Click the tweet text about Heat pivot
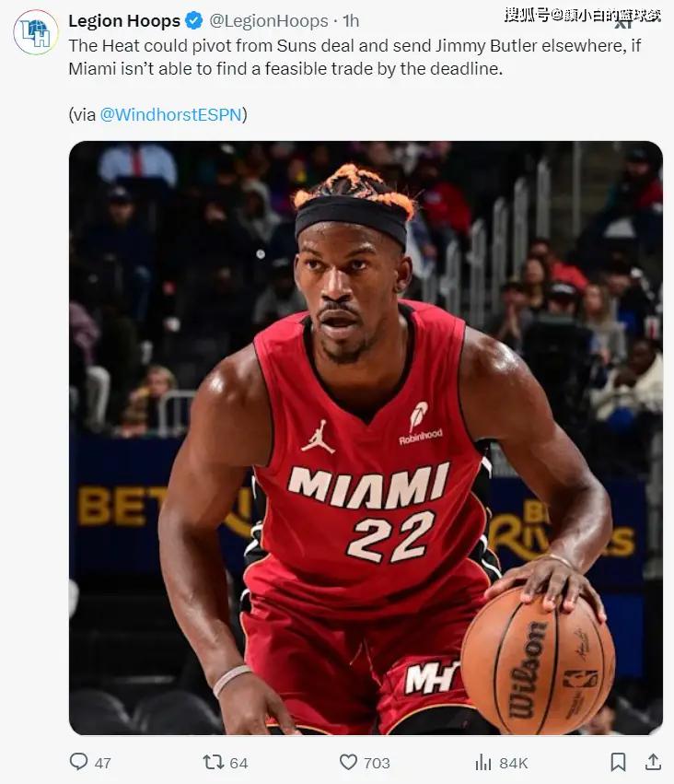Screen dimensions: 674x784 coord(354,57)
